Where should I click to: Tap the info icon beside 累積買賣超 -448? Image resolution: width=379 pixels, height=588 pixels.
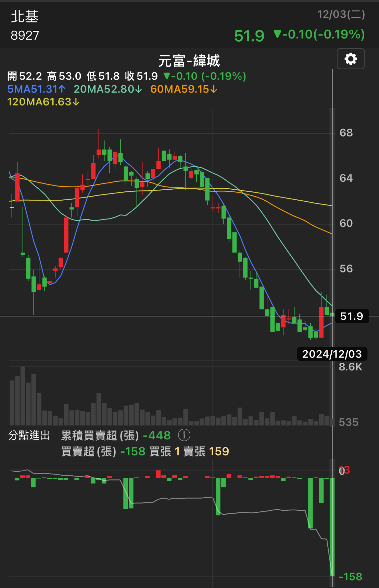coord(184,435)
